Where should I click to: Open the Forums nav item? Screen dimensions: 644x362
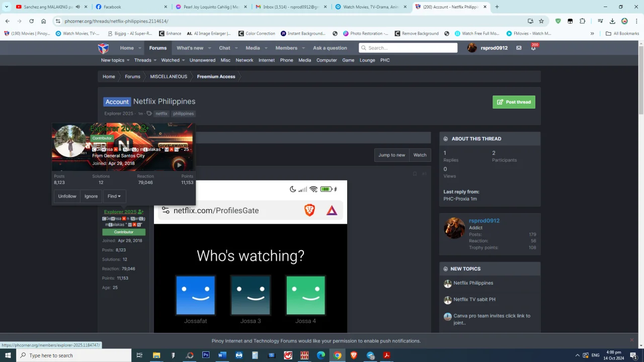click(x=157, y=48)
